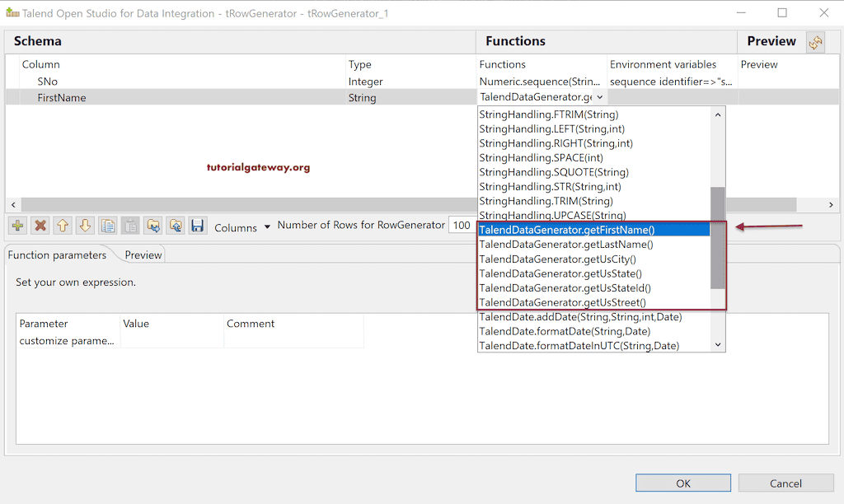Click the Numeric.sequence function cell
Viewport: 844px width, 504px height.
[541, 82]
